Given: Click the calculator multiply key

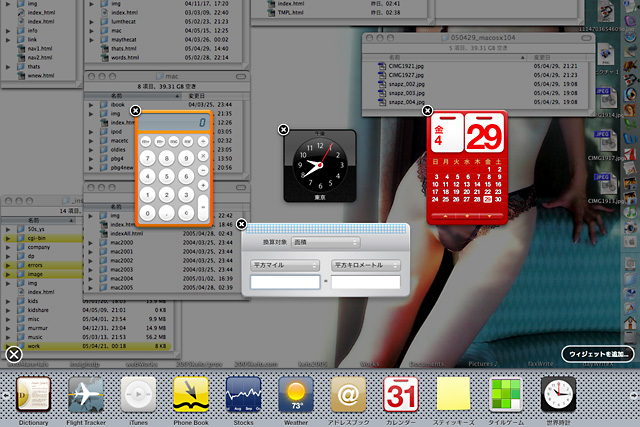Looking at the screenshot, I should click(203, 156).
